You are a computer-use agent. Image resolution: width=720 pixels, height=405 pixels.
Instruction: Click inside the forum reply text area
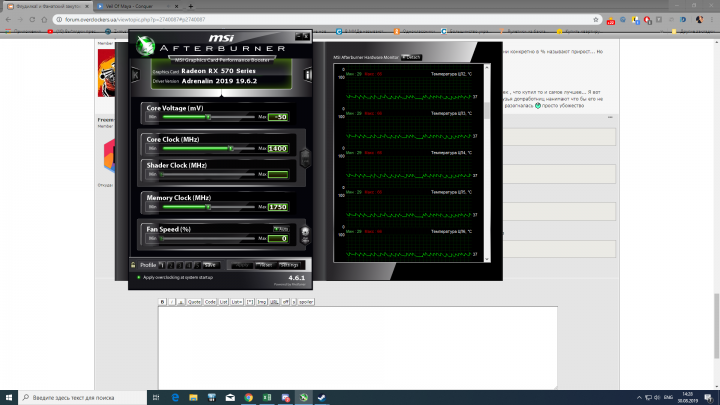click(x=358, y=348)
